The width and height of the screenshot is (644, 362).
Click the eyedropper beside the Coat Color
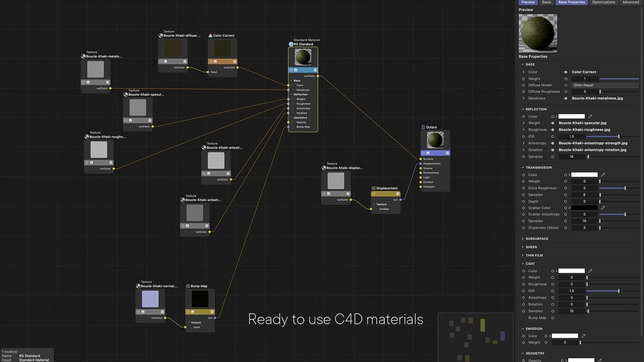click(590, 271)
